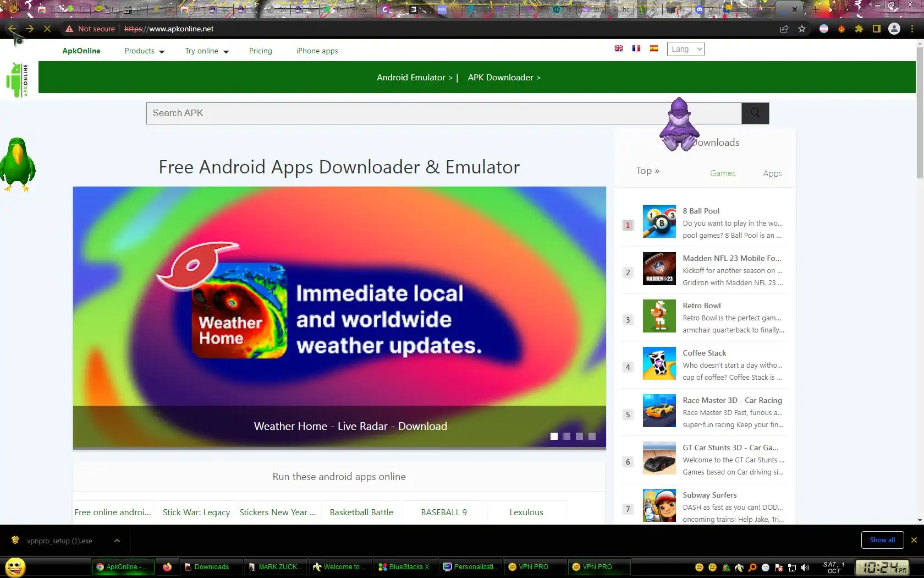Follow the APK Downloader link
This screenshot has height=578, width=924.
(504, 78)
